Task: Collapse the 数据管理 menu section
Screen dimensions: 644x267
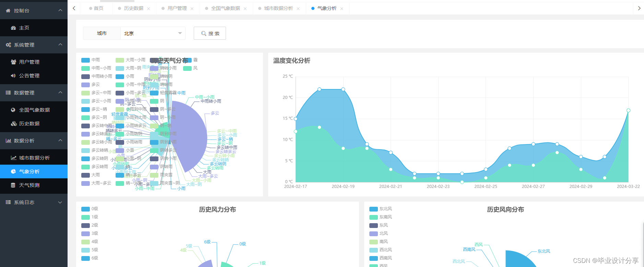Action: point(60,93)
